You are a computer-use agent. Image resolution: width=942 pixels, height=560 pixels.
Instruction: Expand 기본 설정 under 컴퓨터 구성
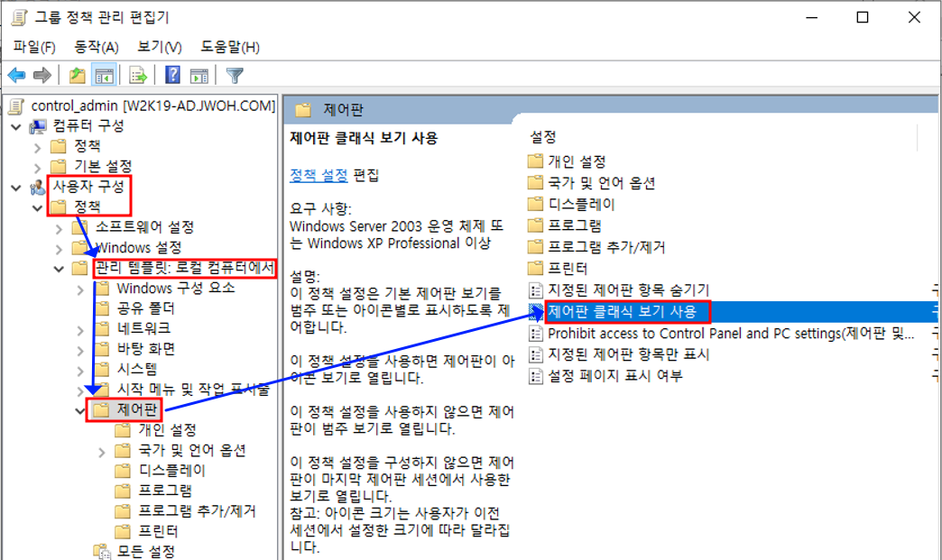point(37,168)
